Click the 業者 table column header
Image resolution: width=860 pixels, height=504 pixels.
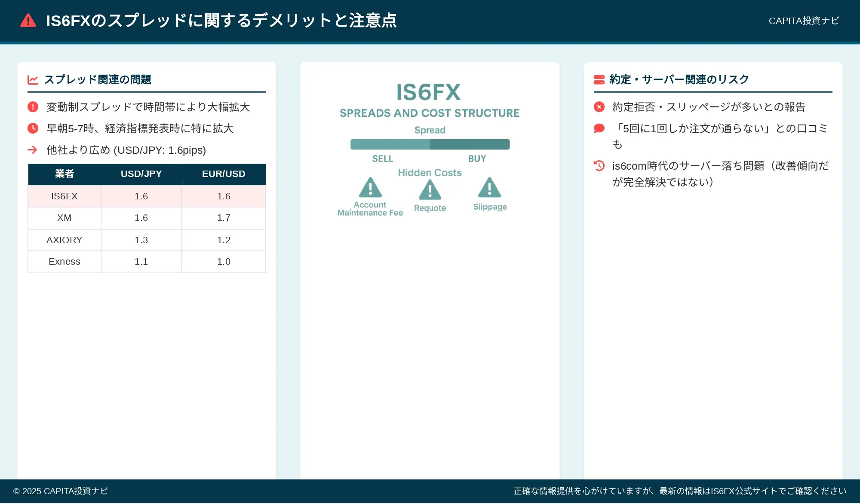[64, 174]
